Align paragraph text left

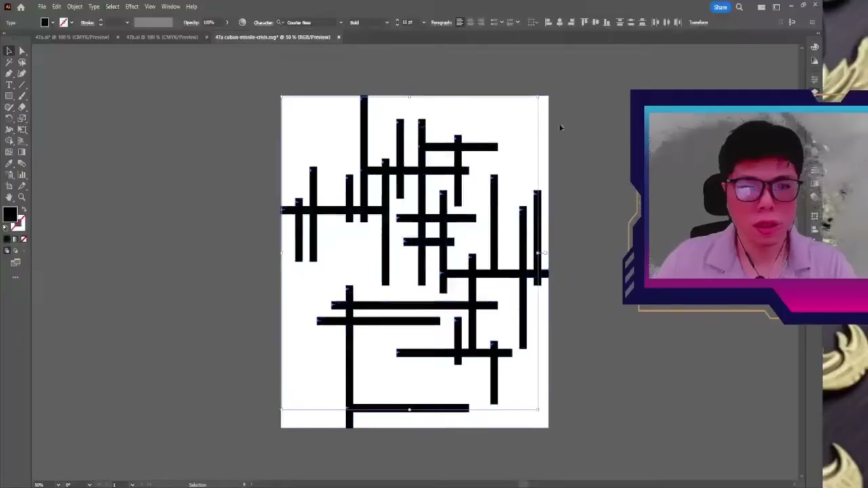coord(459,22)
